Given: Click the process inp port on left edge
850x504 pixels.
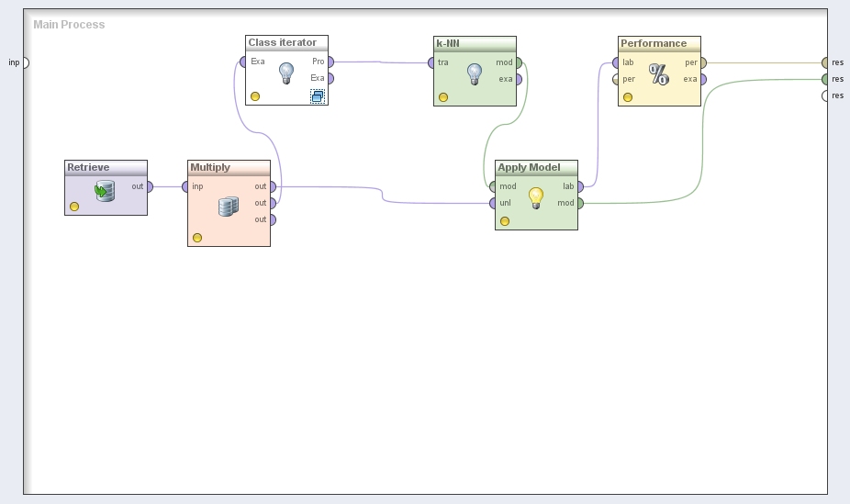Looking at the screenshot, I should pyautogui.click(x=25, y=62).
